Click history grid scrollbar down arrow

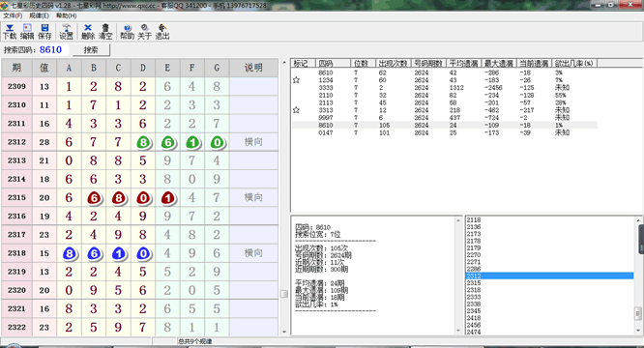click(284, 332)
